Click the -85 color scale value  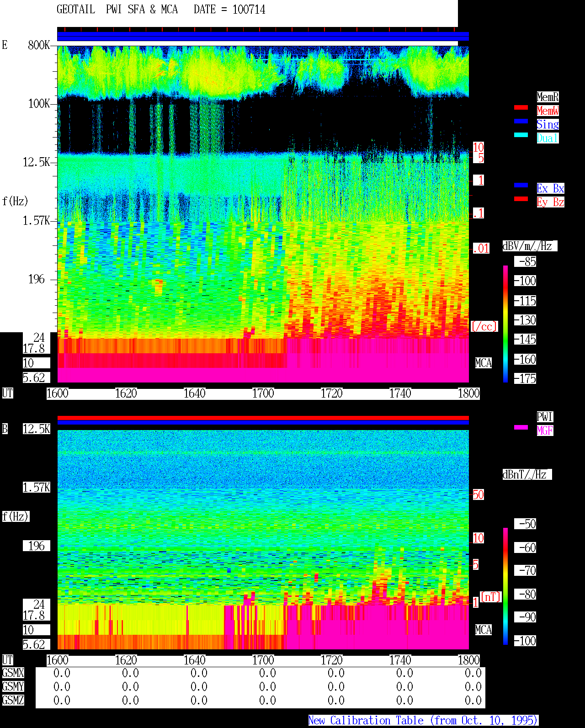pos(526,262)
